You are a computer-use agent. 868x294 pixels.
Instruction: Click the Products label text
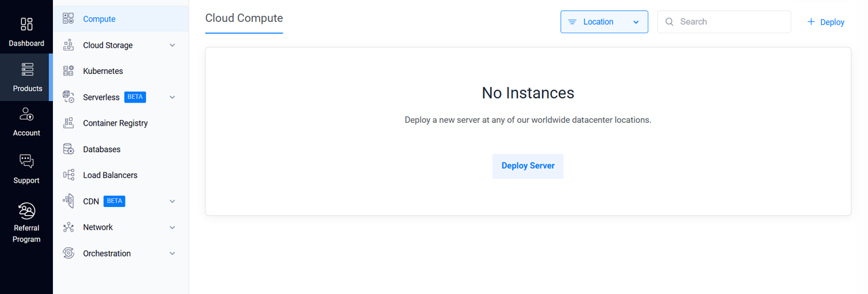click(x=27, y=89)
